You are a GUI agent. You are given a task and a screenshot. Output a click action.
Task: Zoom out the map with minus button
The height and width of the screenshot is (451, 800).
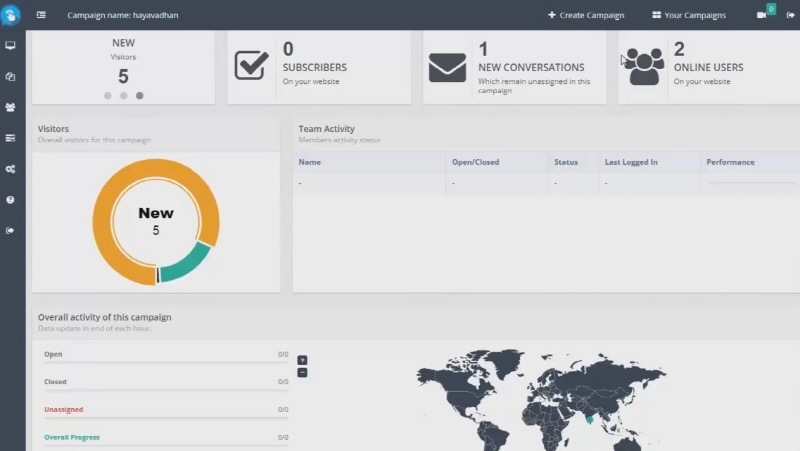coord(303,373)
